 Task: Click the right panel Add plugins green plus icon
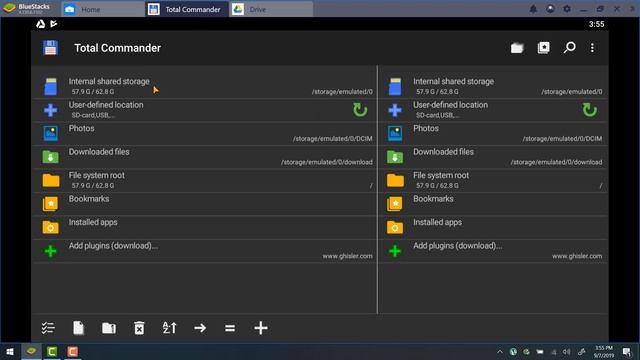pyautogui.click(x=395, y=251)
